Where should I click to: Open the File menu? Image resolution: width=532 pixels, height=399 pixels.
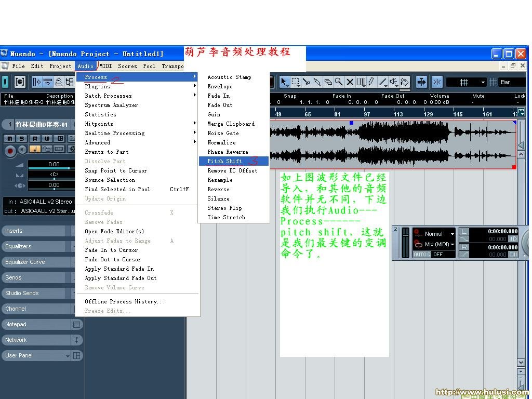click(x=18, y=66)
